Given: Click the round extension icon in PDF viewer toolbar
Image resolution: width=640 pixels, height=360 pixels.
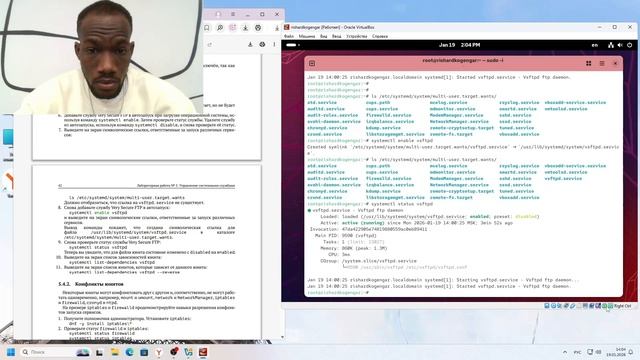Looking at the screenshot, I should pyautogui.click(x=258, y=28).
